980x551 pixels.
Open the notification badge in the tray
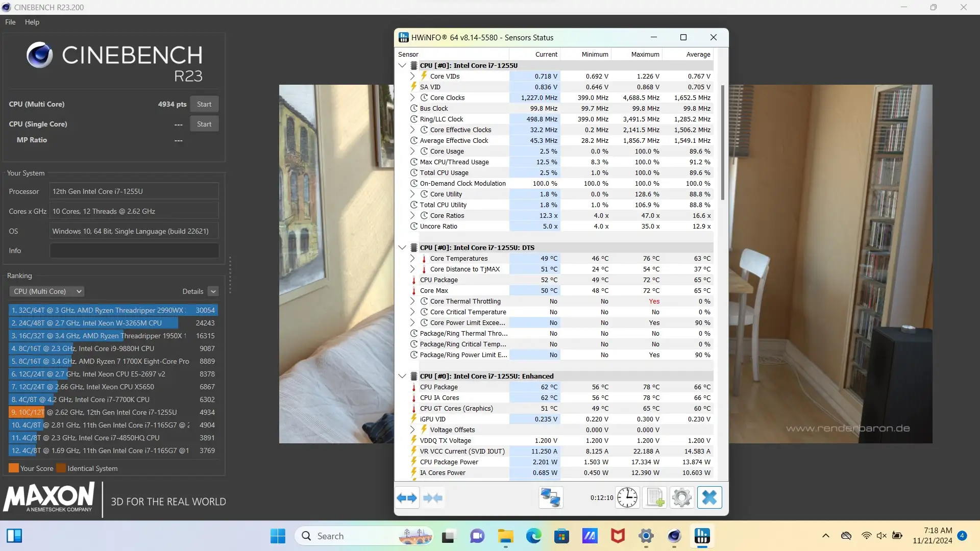[962, 536]
